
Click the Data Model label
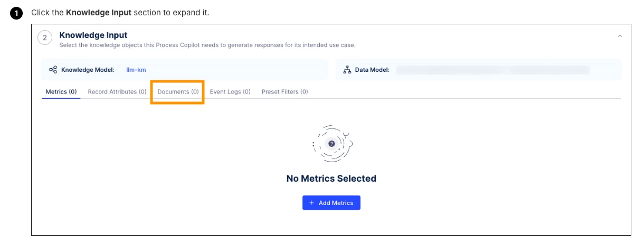click(x=372, y=70)
